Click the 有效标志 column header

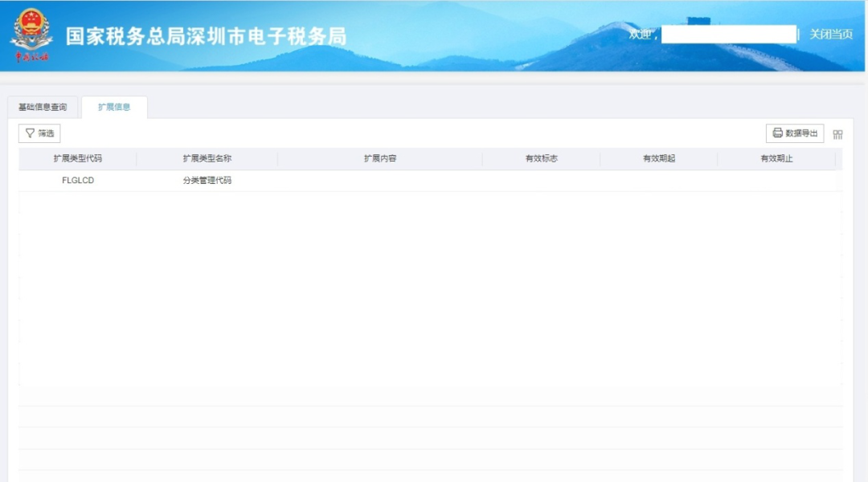542,158
